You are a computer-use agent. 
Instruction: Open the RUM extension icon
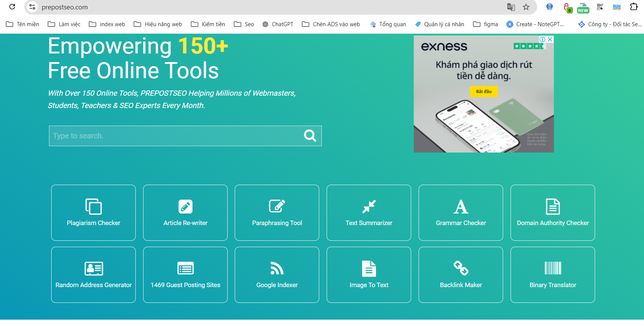point(617,7)
